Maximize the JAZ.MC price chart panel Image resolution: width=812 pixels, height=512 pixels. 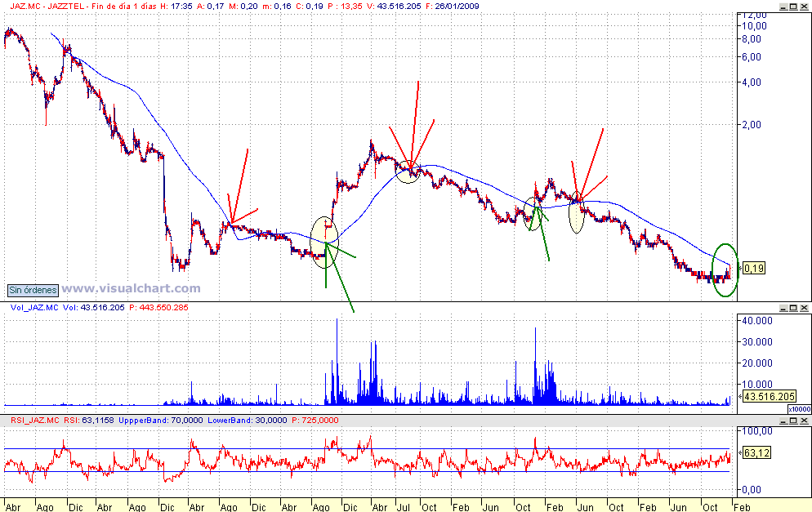[793, 7]
